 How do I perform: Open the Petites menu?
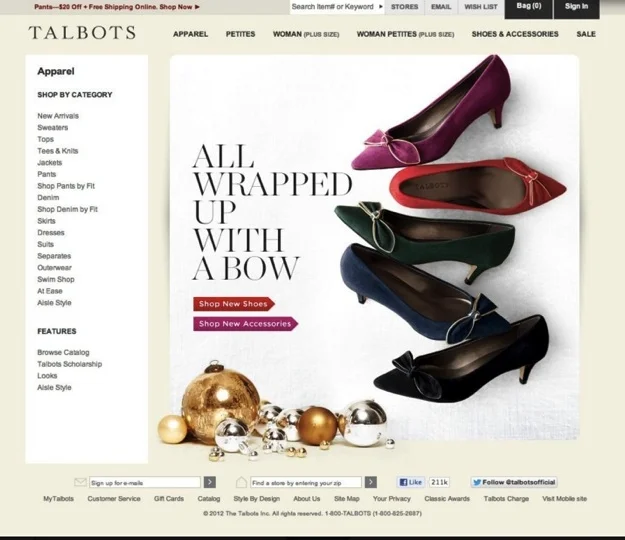(240, 34)
